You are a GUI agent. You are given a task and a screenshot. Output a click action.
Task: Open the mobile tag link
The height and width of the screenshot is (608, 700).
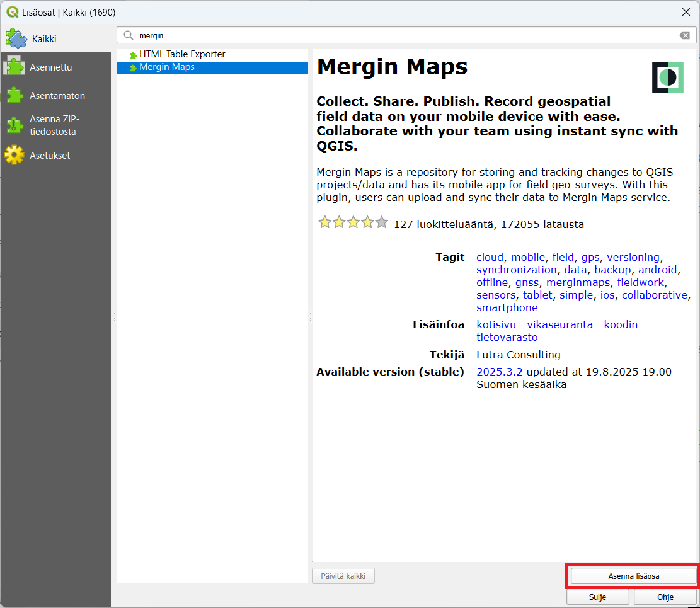point(528,257)
